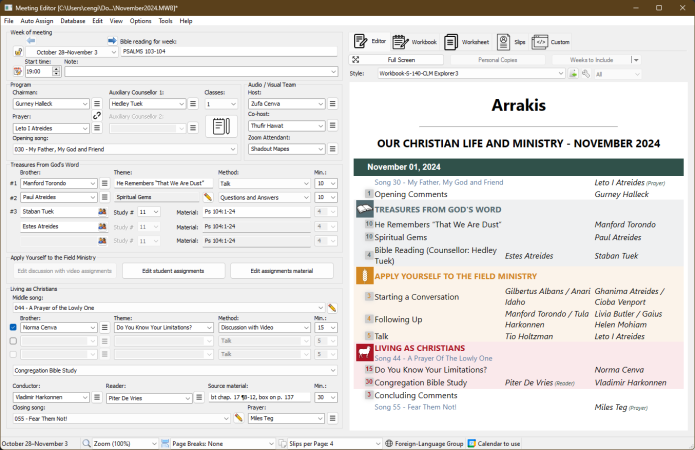This screenshot has width=695, height=450.
Task: Open the list menu beside Zoom Attendant Shadout Mapes
Action: pyautogui.click(x=332, y=149)
